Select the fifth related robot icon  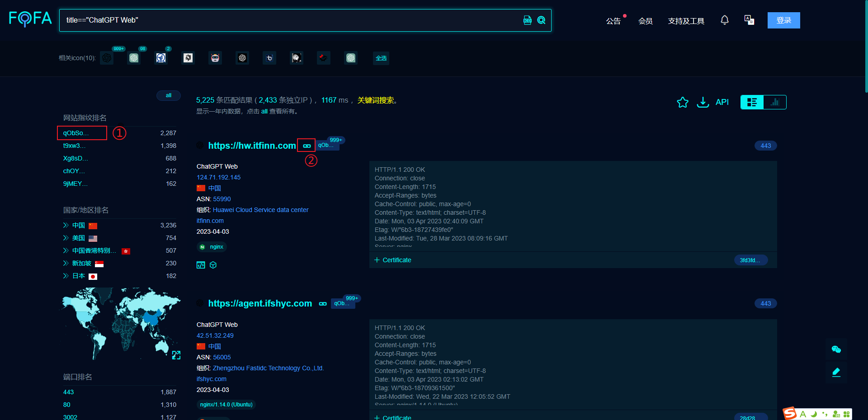click(215, 58)
